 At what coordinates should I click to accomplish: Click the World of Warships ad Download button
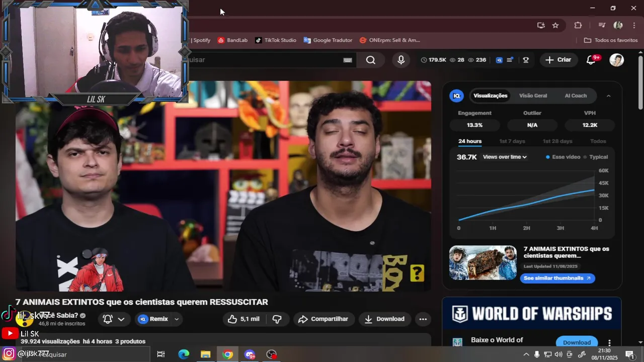(577, 342)
